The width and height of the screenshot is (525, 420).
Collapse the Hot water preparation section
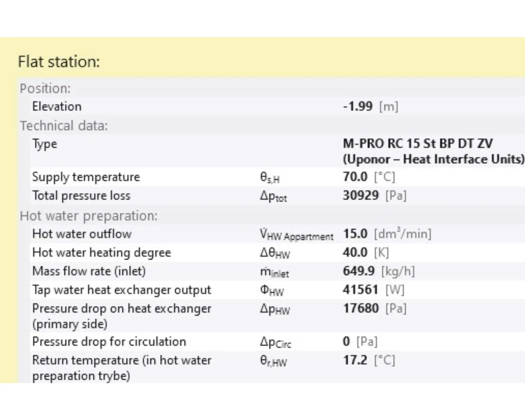[x=88, y=216]
